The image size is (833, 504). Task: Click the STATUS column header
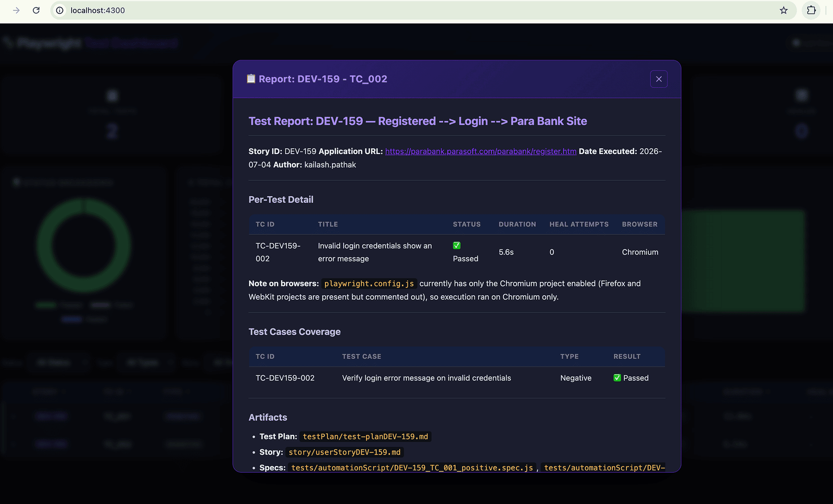point(466,224)
